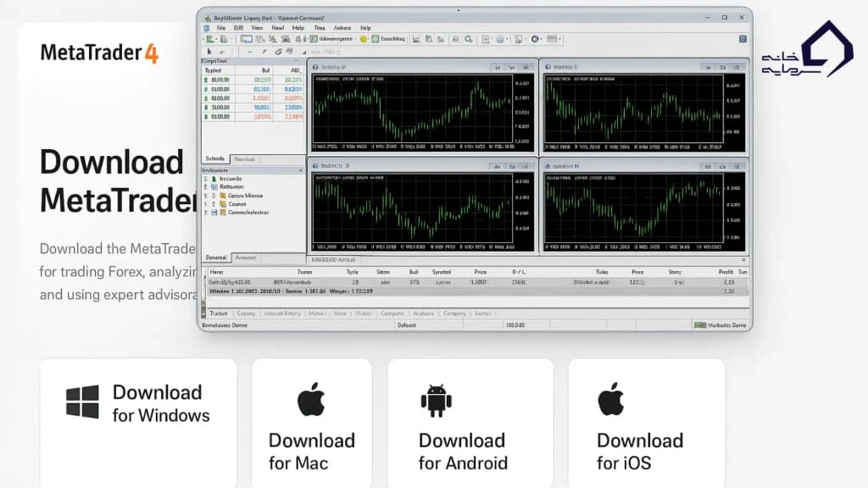
Task: Open the View menu in MetaTrader window
Action: pos(257,28)
